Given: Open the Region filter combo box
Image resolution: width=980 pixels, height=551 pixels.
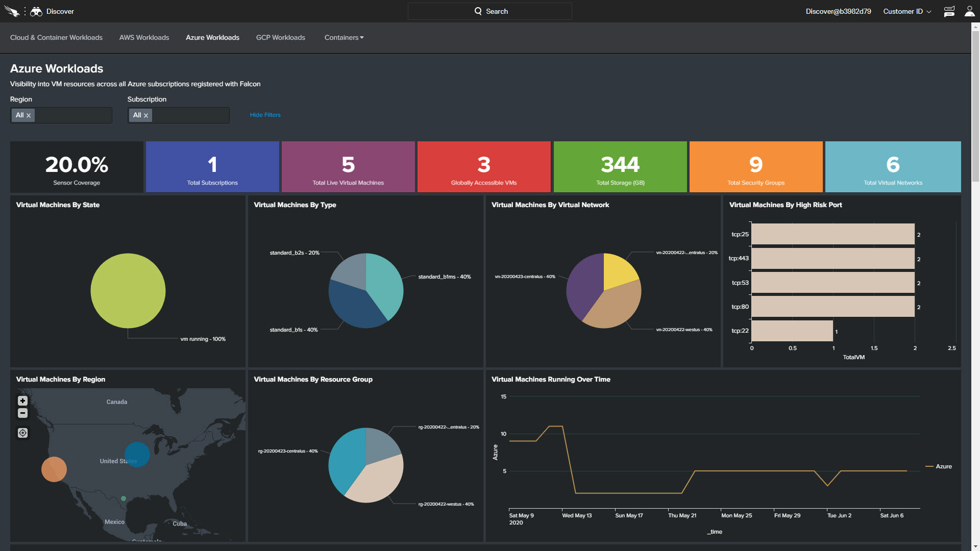Looking at the screenshot, I should tap(61, 115).
